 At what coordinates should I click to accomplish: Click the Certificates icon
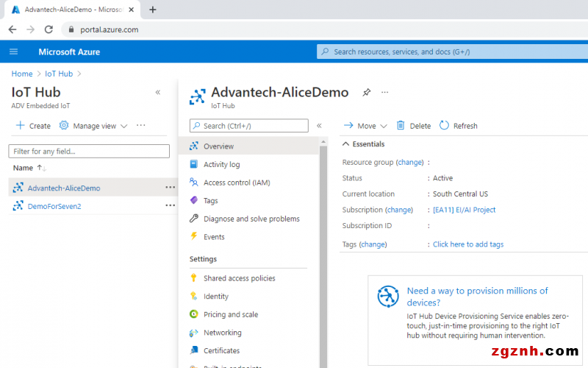point(194,350)
